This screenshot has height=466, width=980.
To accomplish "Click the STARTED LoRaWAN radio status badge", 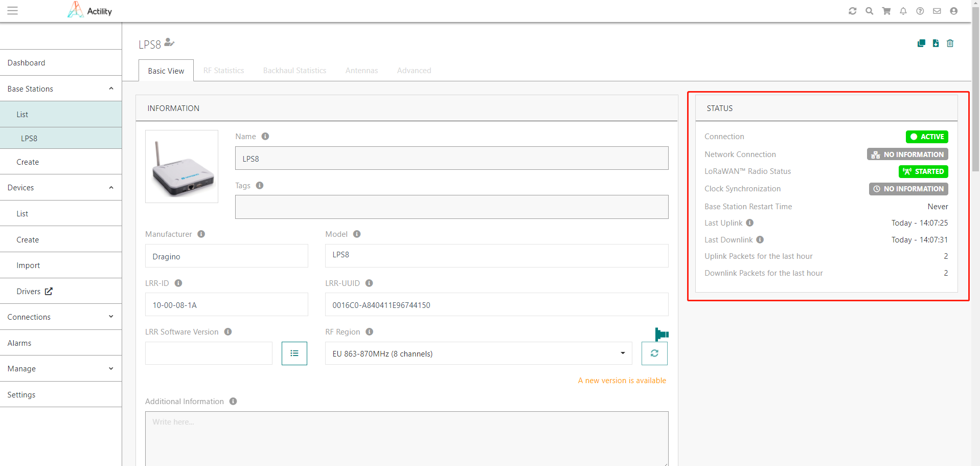I will tap(923, 171).
